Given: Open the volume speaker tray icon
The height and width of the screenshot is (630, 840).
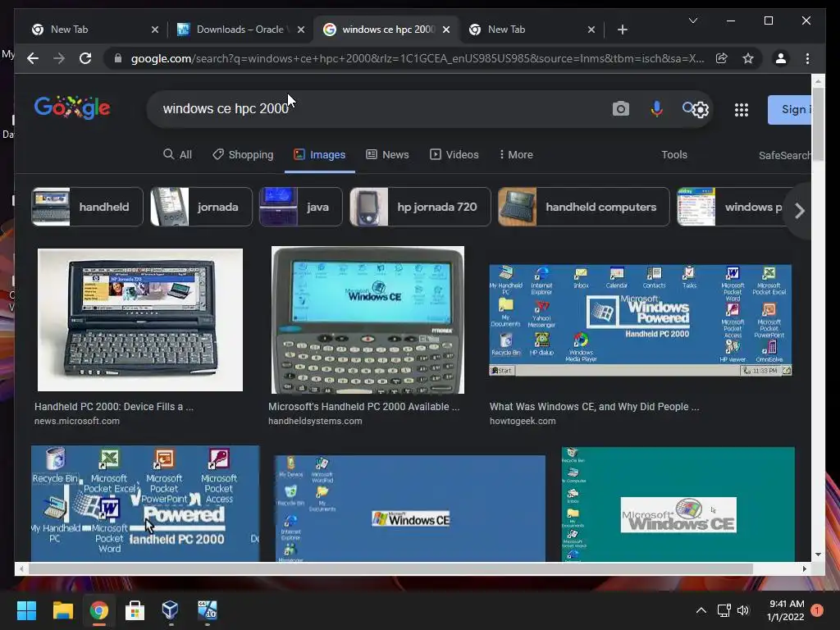Looking at the screenshot, I should coord(743,610).
